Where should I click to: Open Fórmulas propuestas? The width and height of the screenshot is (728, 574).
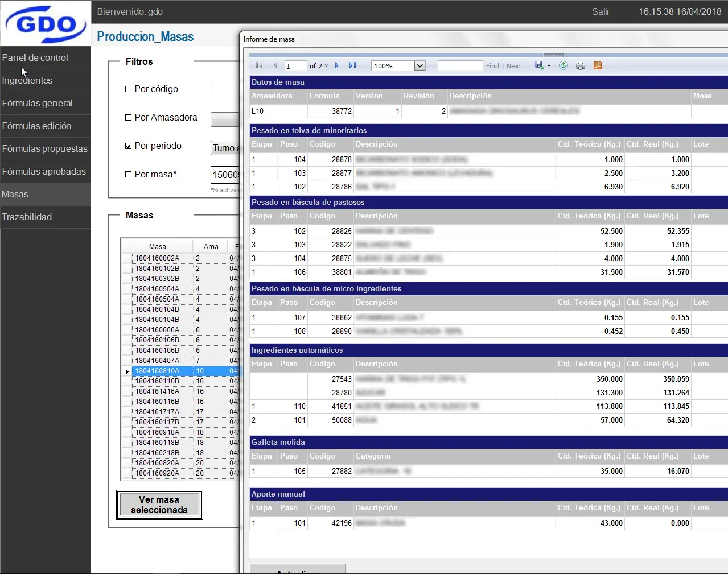[46, 148]
